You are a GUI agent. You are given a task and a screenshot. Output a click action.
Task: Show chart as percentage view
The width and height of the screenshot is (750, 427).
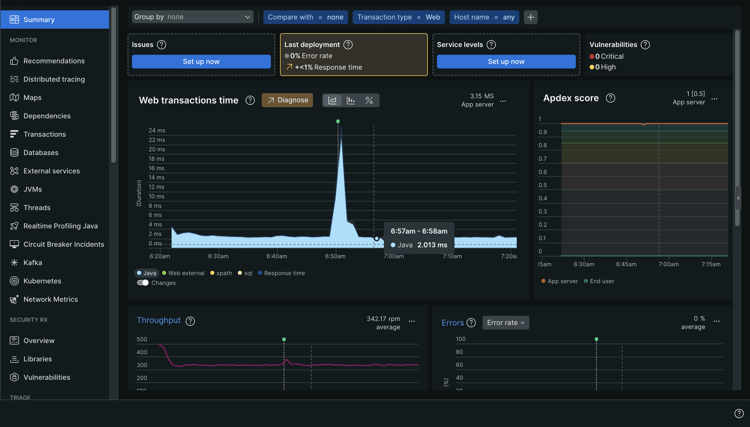tap(369, 100)
